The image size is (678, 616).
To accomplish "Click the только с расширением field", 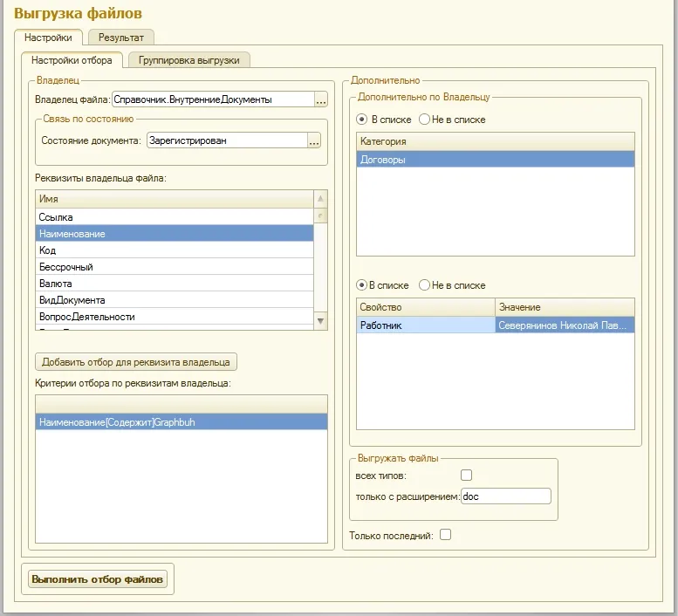I will click(506, 496).
